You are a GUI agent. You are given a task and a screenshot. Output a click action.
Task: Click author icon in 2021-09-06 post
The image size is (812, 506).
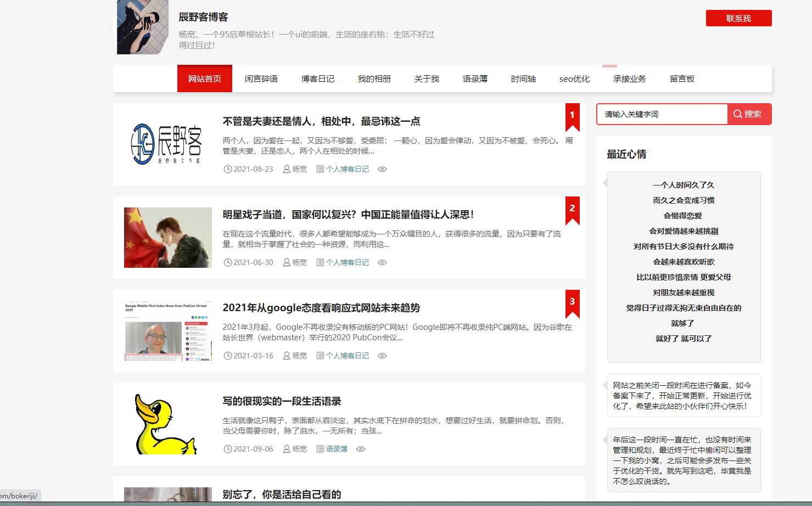(287, 449)
